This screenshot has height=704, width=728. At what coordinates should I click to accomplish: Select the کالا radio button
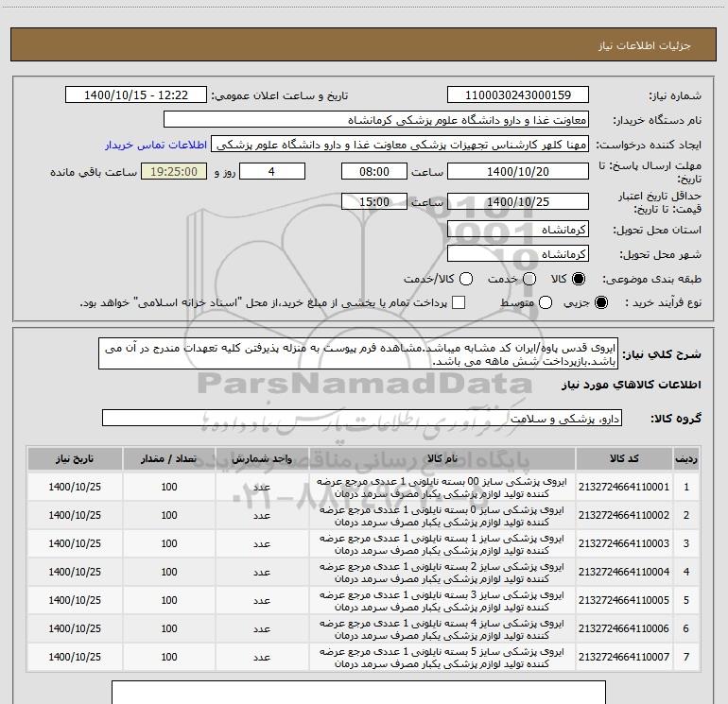[579, 279]
